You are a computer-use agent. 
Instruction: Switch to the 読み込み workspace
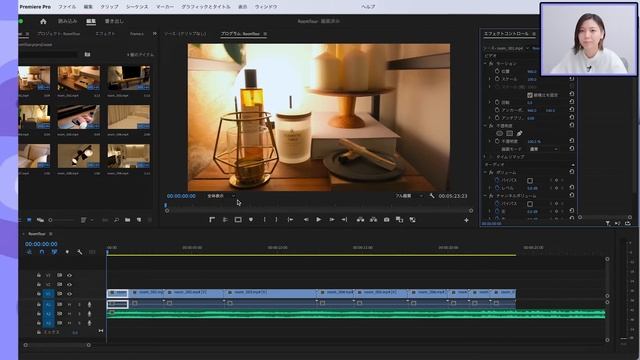pyautogui.click(x=67, y=21)
